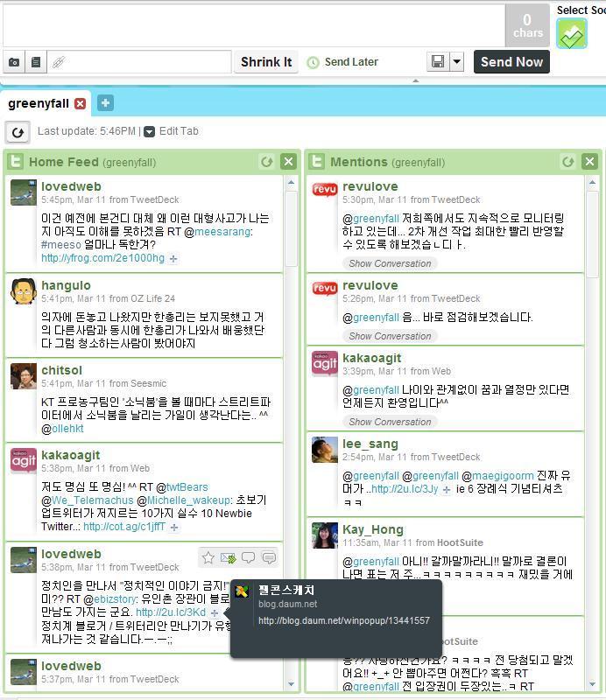Open the Edit Tab dropdown

[x=172, y=131]
